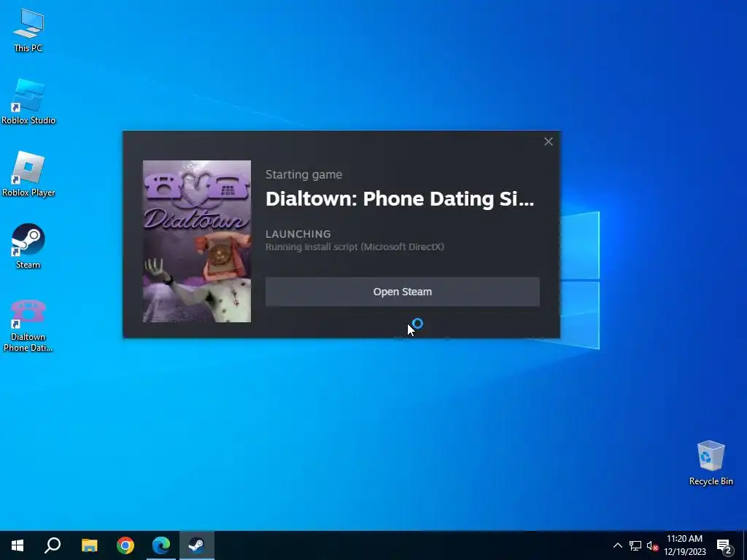Select the Recycle Bin icon
Screen dimensions: 747x560
pyautogui.click(x=711, y=463)
